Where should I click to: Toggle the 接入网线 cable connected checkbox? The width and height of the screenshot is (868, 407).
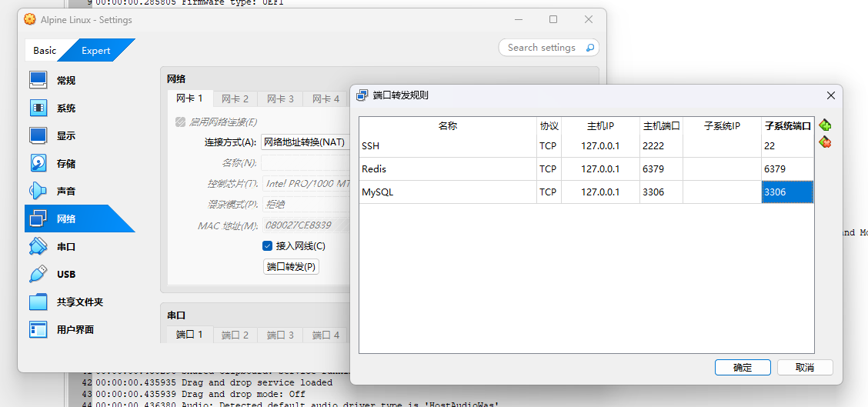point(268,246)
